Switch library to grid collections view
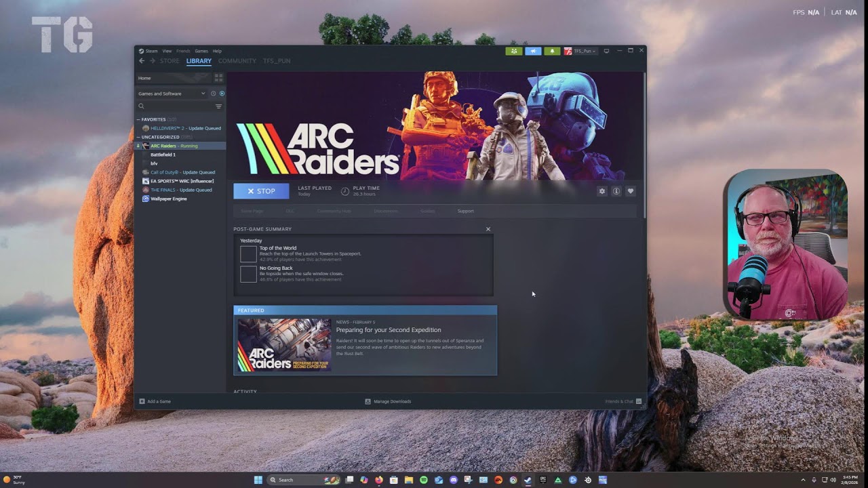This screenshot has width=868, height=488. point(218,78)
